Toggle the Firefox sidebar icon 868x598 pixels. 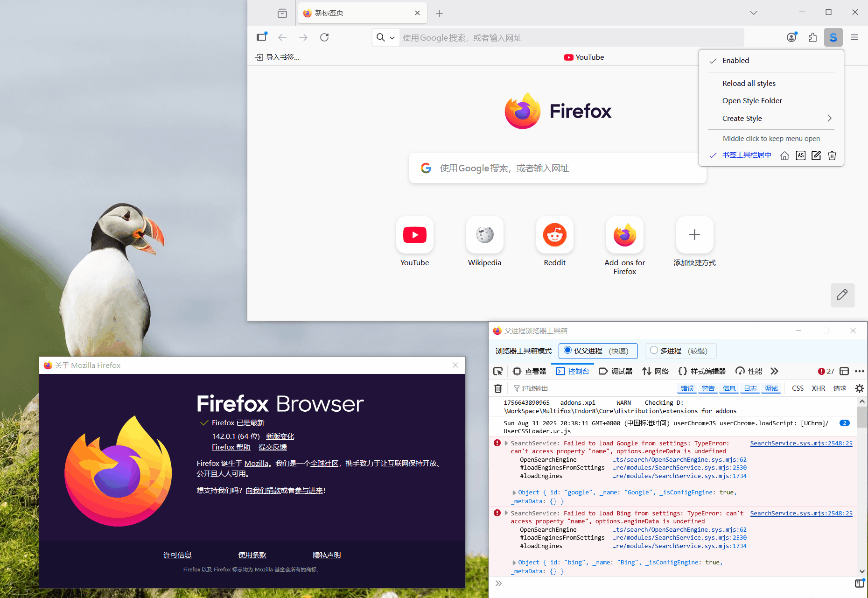(262, 37)
